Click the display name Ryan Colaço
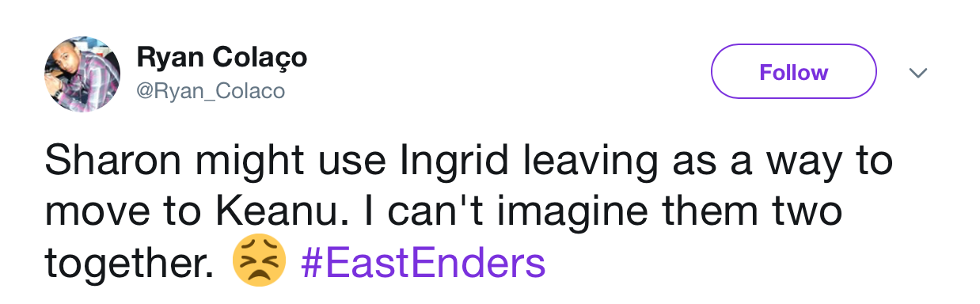980x304 pixels. click(221, 58)
